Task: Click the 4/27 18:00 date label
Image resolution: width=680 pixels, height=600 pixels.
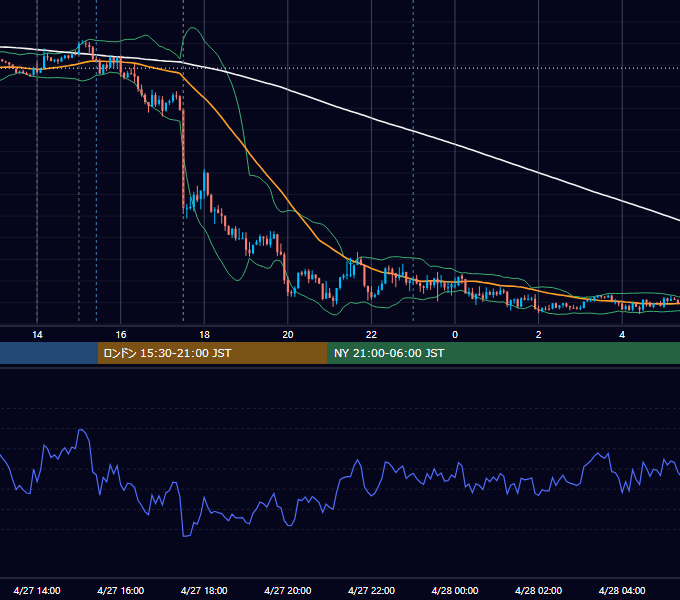Action: tap(204, 590)
